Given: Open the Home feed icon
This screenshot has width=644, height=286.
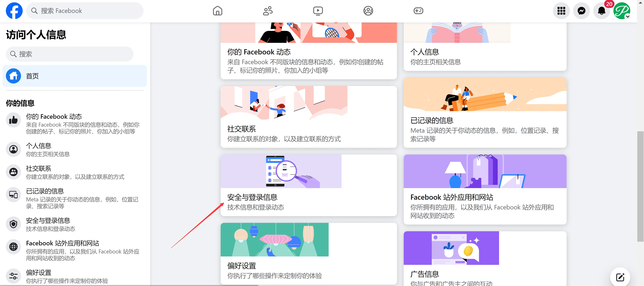Looking at the screenshot, I should [x=217, y=11].
